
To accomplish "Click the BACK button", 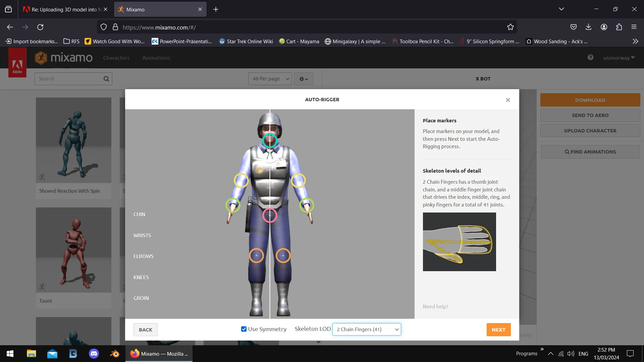I will [145, 330].
